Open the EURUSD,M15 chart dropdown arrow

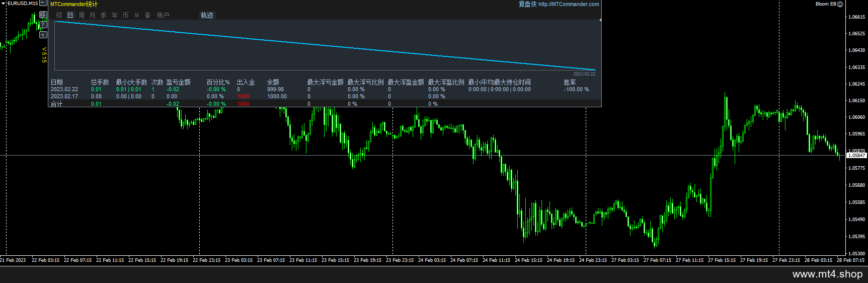[x=3, y=3]
